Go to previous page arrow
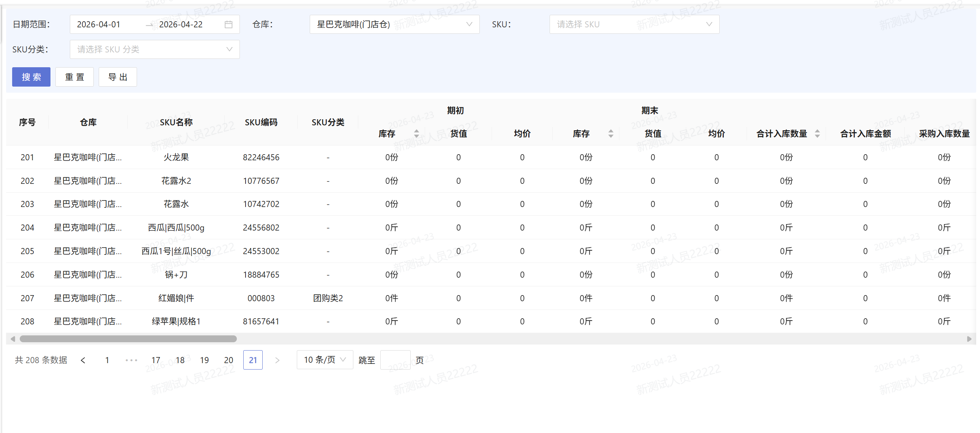980x433 pixels. [x=83, y=360]
